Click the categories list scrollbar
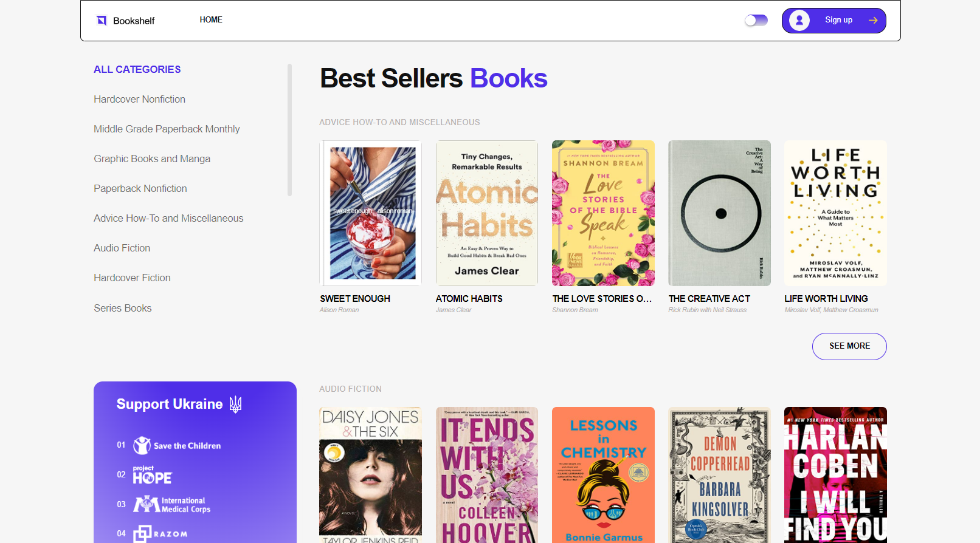Viewport: 980px width, 543px height. [289, 130]
